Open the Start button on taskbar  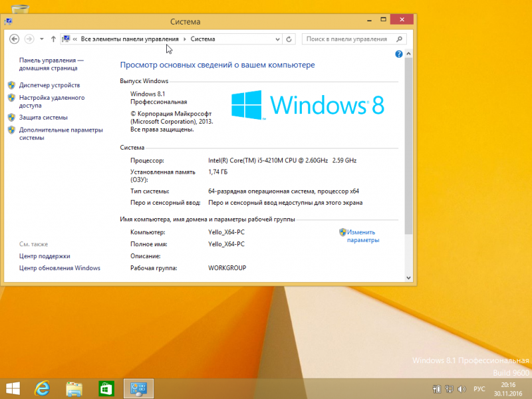pyautogui.click(x=13, y=388)
